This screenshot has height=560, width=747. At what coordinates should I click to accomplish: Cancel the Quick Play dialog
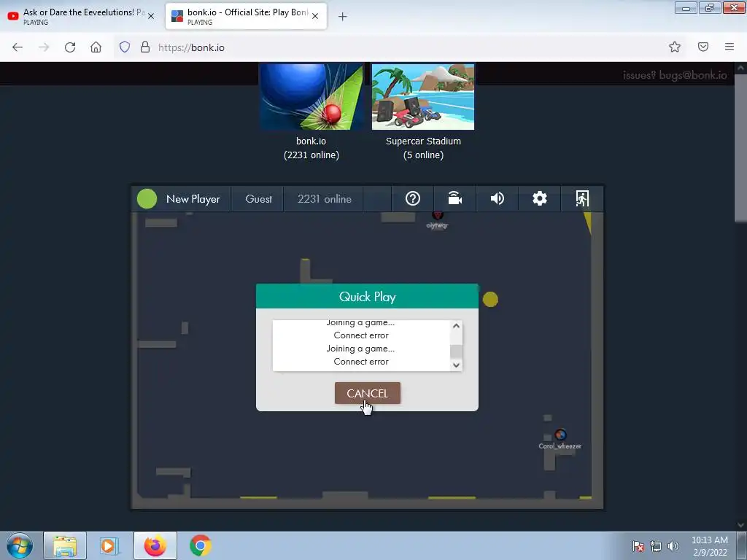[x=368, y=393]
